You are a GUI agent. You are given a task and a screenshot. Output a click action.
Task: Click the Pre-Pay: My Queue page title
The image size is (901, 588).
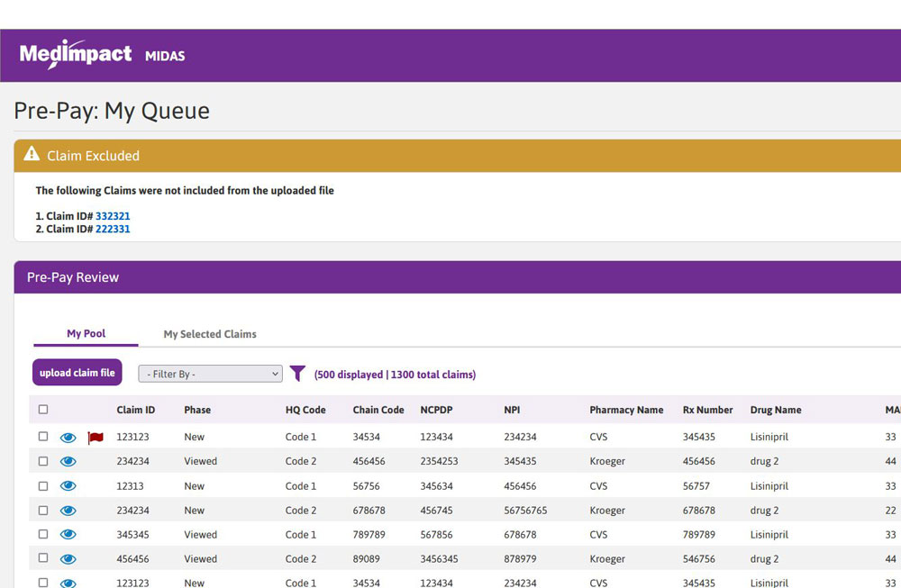pyautogui.click(x=112, y=111)
